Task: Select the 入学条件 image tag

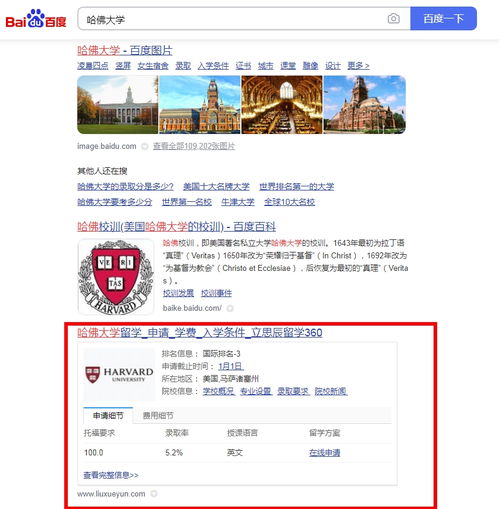Action: [x=213, y=66]
